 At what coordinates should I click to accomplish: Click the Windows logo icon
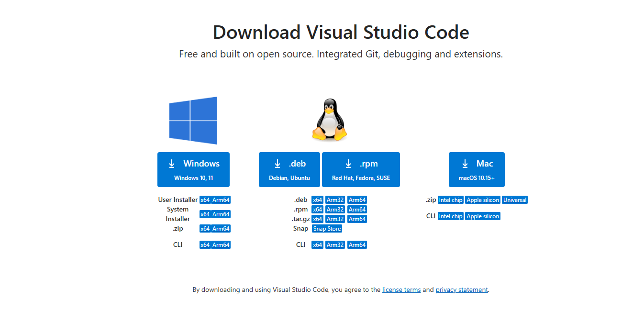[193, 121]
